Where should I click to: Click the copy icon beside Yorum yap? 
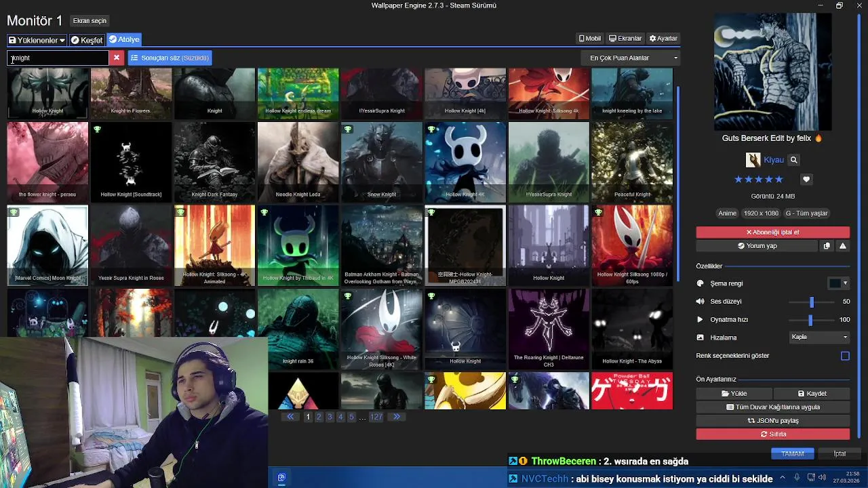pyautogui.click(x=827, y=246)
